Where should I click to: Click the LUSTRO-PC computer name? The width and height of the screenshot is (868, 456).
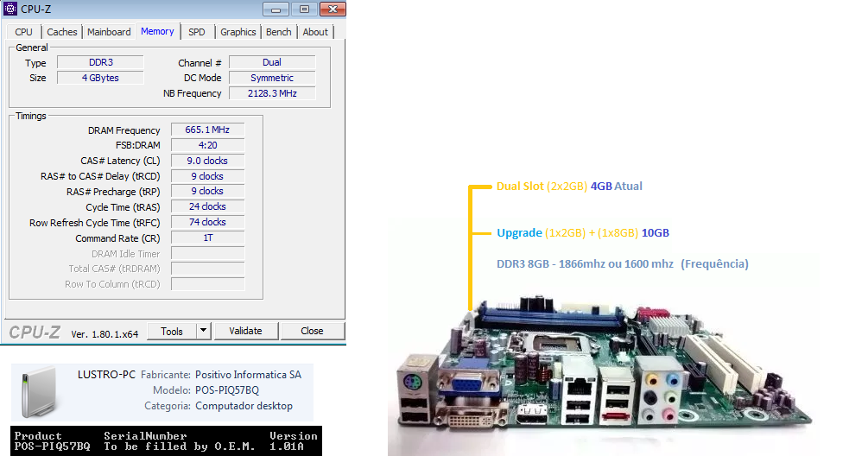pyautogui.click(x=106, y=375)
